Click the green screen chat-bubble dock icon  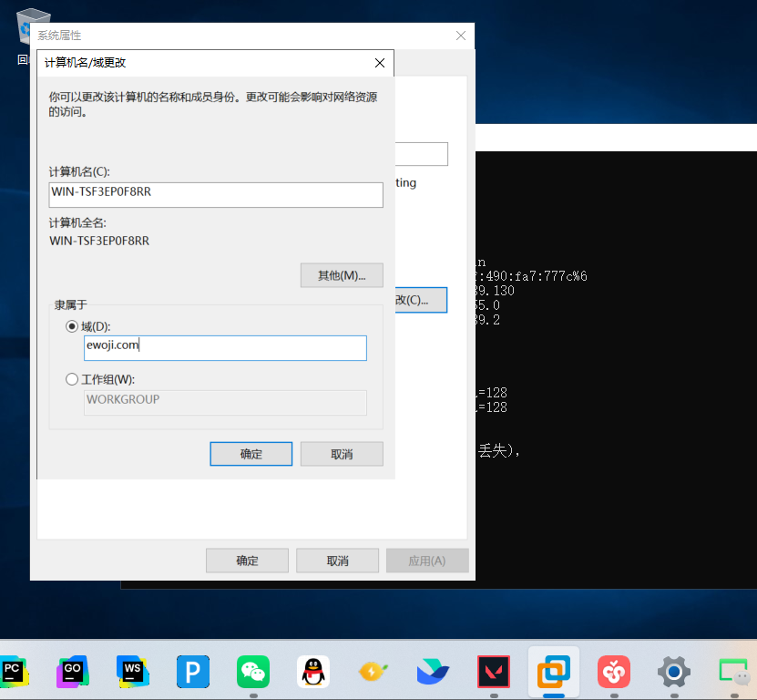pyautogui.click(x=734, y=672)
